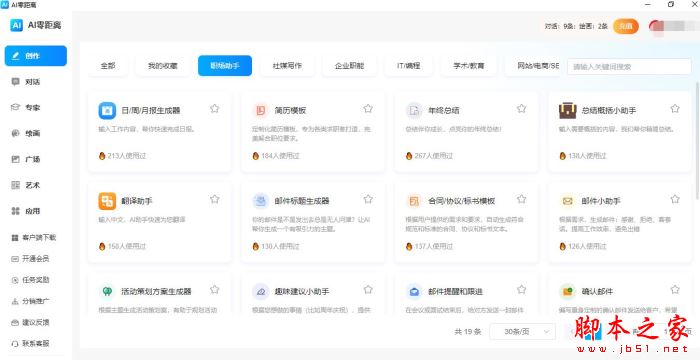Click the keyword search input field
Screen dimensions: 700x360
click(629, 67)
